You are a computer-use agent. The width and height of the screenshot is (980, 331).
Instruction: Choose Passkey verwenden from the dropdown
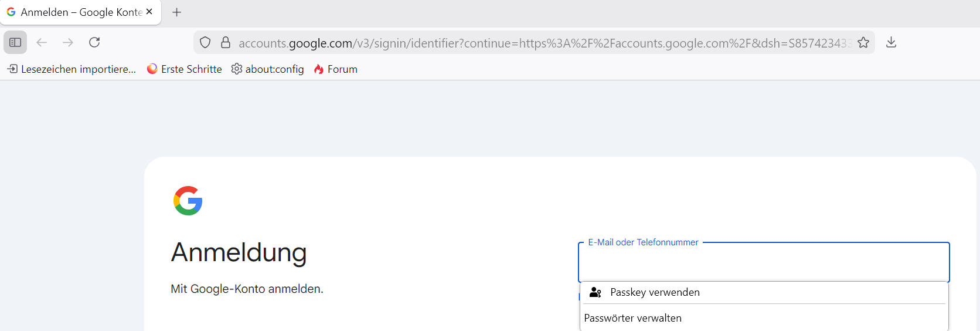pyautogui.click(x=655, y=292)
